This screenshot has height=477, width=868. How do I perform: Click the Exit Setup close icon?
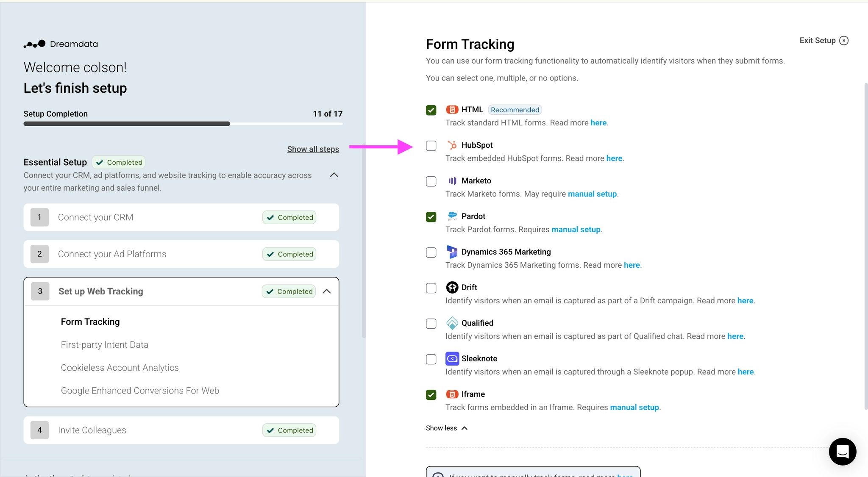[844, 41]
